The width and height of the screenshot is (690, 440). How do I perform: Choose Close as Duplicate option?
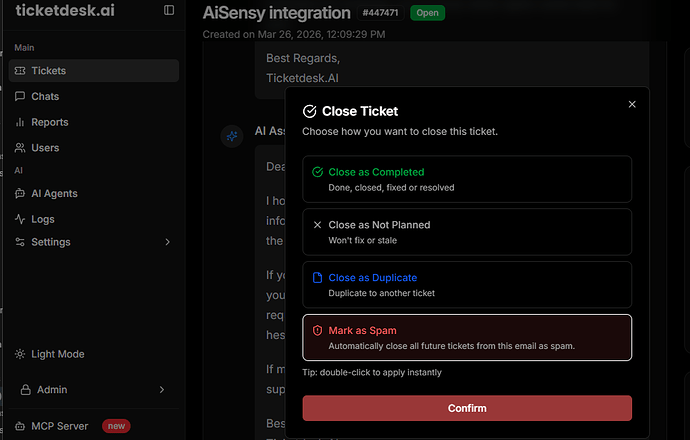click(467, 285)
